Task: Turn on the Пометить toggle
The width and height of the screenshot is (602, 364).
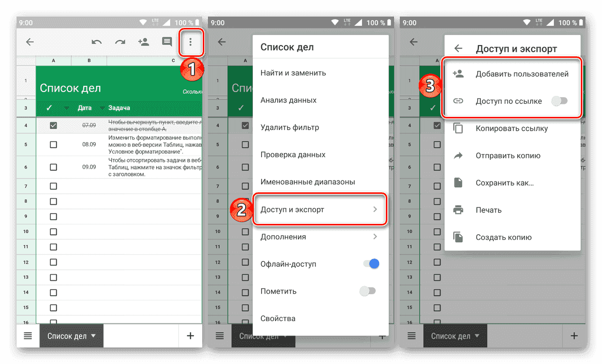Action: point(368,291)
